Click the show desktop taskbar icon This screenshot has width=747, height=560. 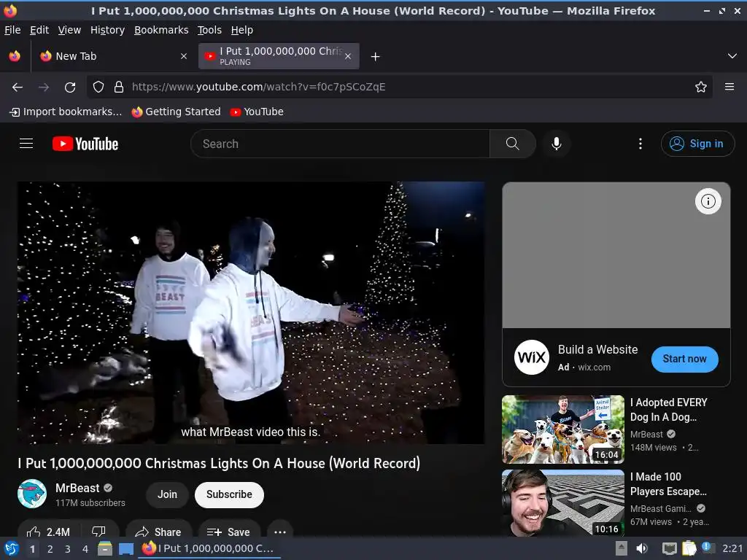pyautogui.click(x=126, y=548)
